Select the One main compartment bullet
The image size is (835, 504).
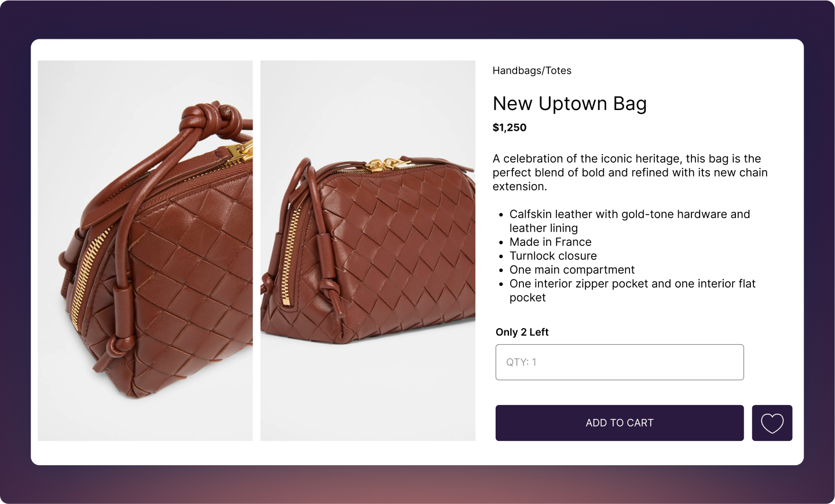(x=572, y=270)
